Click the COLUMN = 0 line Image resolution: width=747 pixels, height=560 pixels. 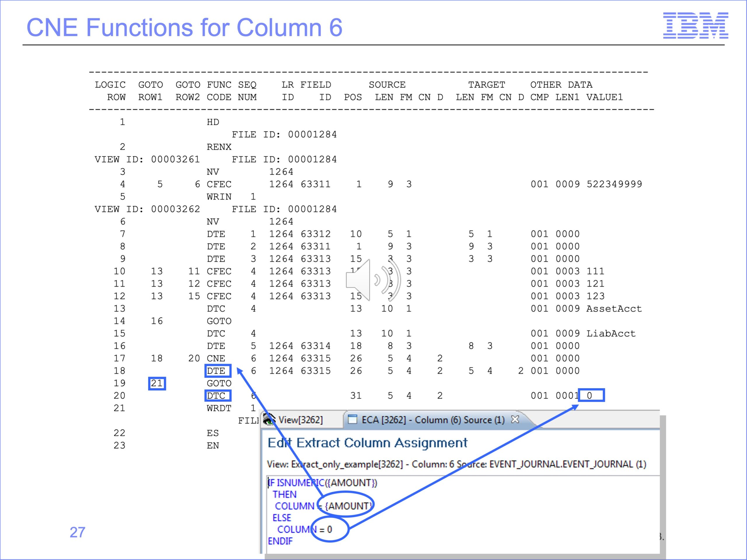click(305, 529)
